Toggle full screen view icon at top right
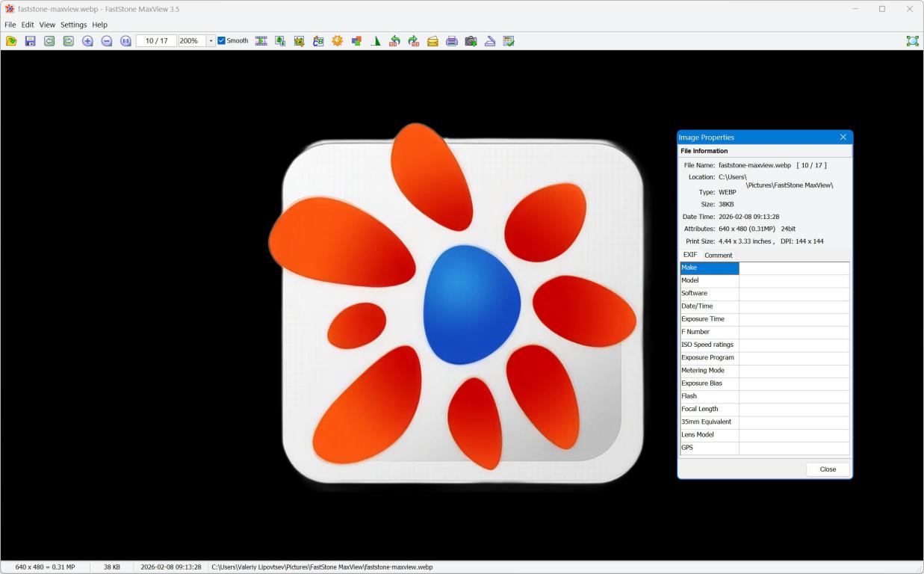Screen dimensions: 924x574 [912, 41]
